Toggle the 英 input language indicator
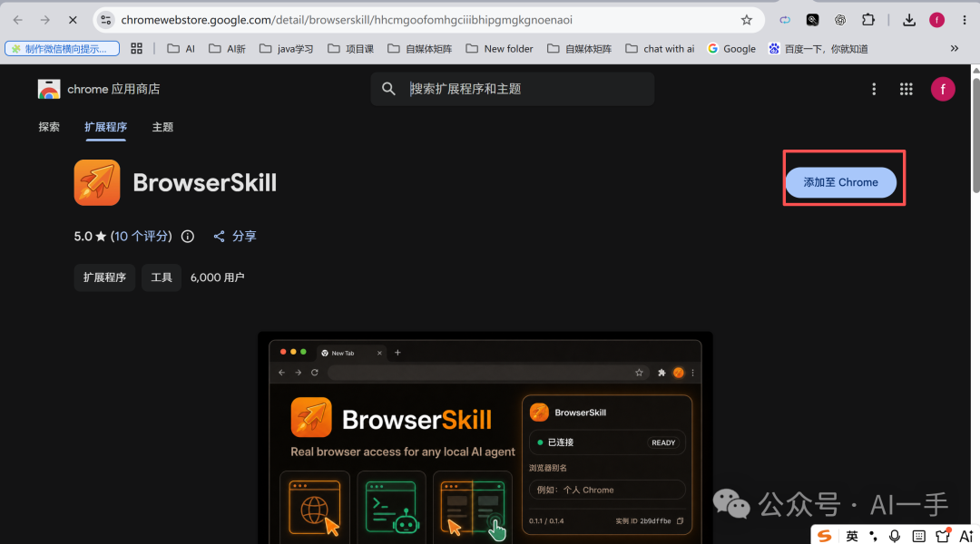This screenshot has height=544, width=980. [x=852, y=536]
